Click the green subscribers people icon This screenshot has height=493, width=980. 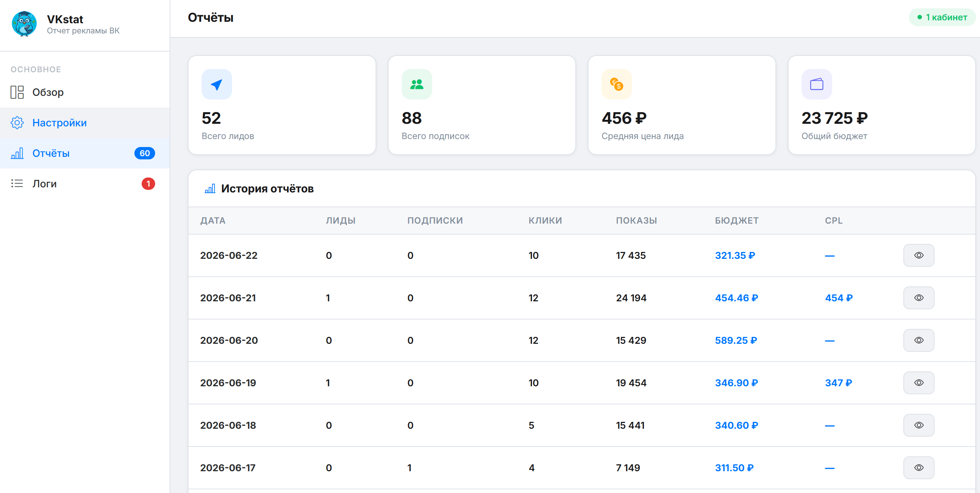point(417,84)
